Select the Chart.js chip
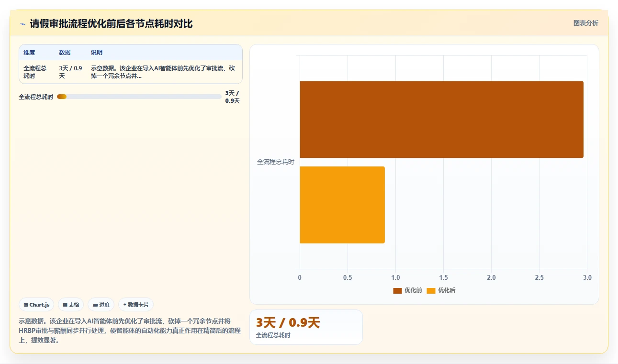Screen dimensions: 618x364 [36, 305]
